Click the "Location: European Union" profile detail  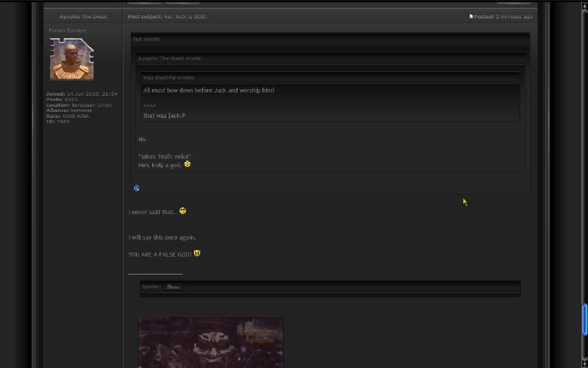[79, 105]
